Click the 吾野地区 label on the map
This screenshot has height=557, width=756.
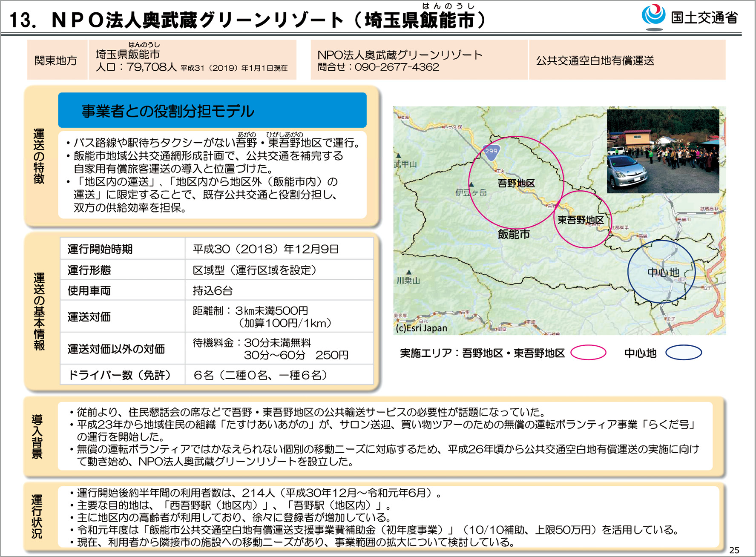coord(516,183)
